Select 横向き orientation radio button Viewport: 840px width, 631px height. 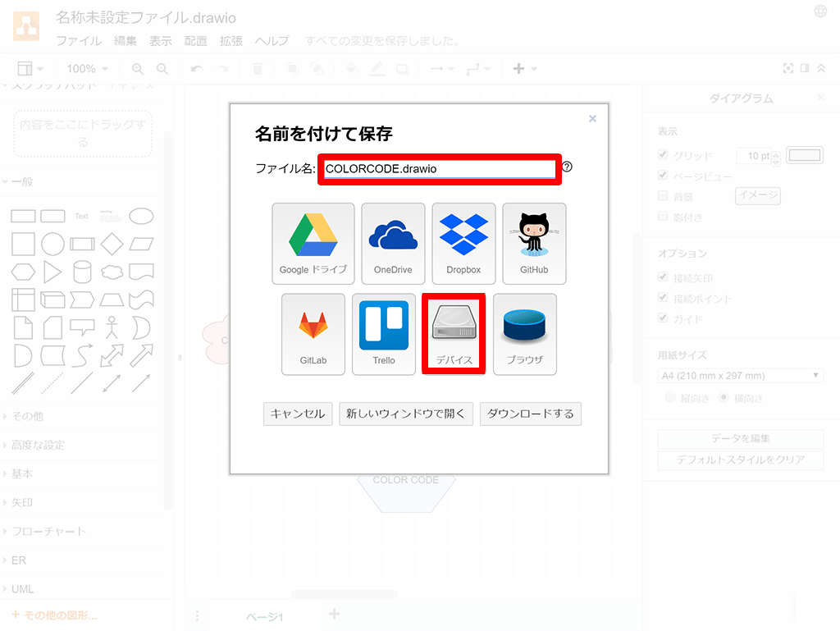click(724, 397)
